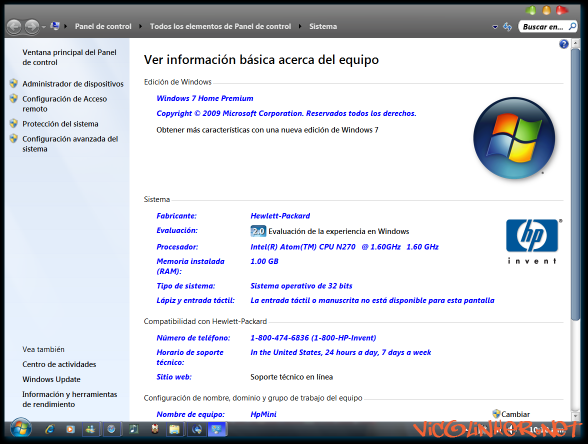Open Ventana principal del Panel de control
Screen dimensions: 588x444
(x=69, y=57)
